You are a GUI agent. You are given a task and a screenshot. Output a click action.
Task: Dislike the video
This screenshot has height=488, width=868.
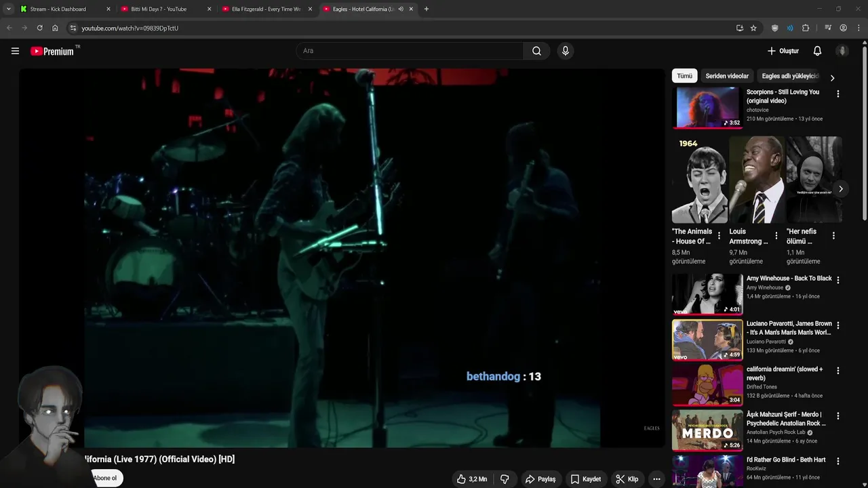505,479
